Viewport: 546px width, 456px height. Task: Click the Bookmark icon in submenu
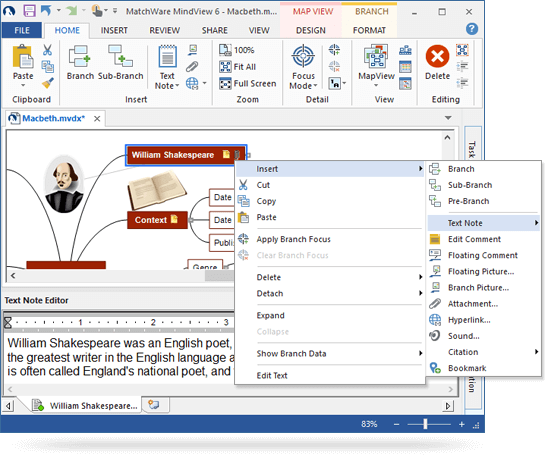pyautogui.click(x=435, y=368)
